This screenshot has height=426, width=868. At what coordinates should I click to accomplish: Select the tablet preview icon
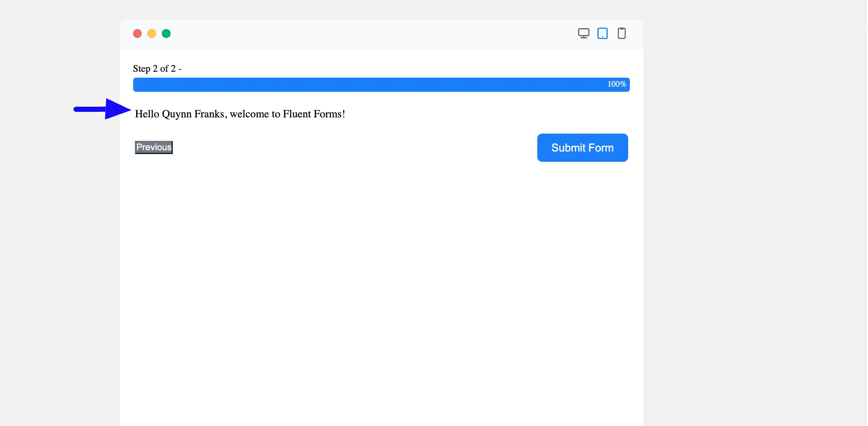pyautogui.click(x=603, y=33)
